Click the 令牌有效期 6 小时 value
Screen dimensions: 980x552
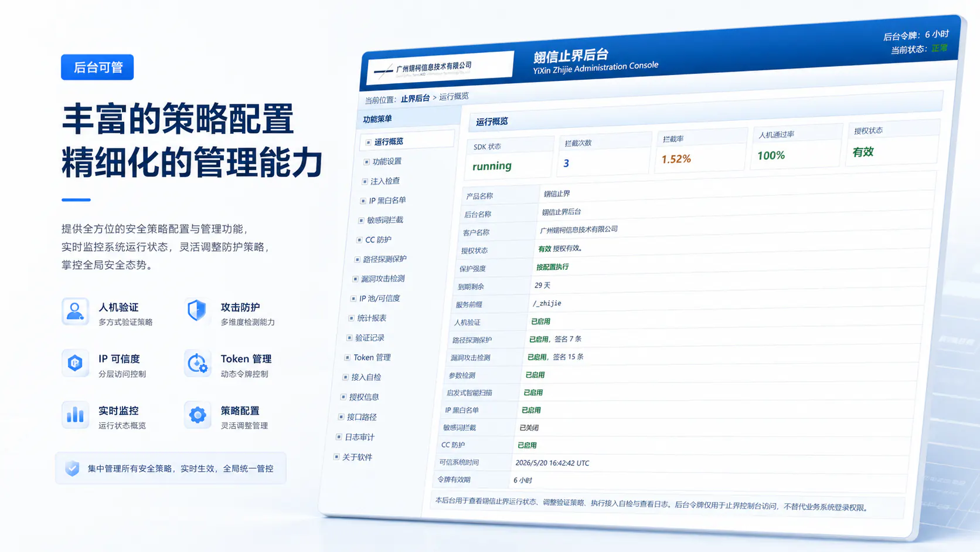[523, 480]
